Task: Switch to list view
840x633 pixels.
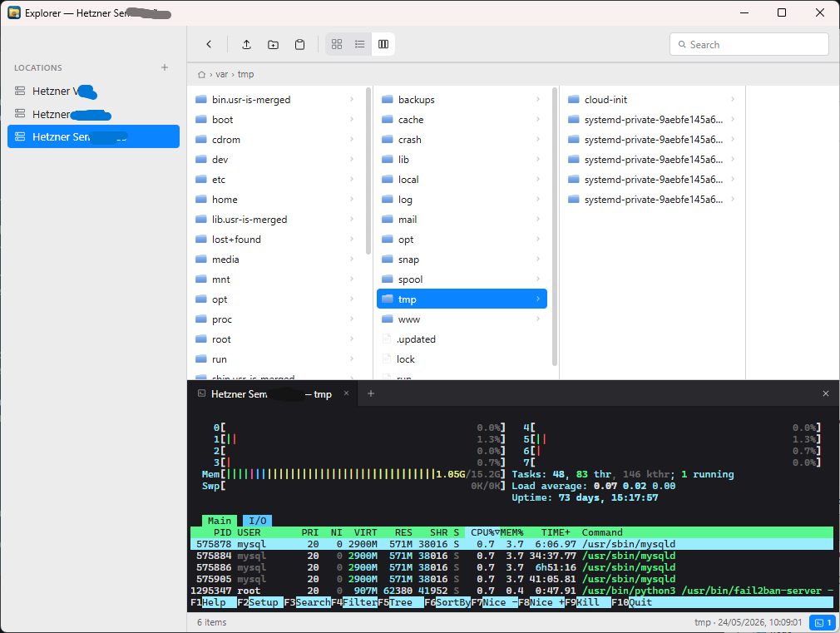Action: (360, 44)
